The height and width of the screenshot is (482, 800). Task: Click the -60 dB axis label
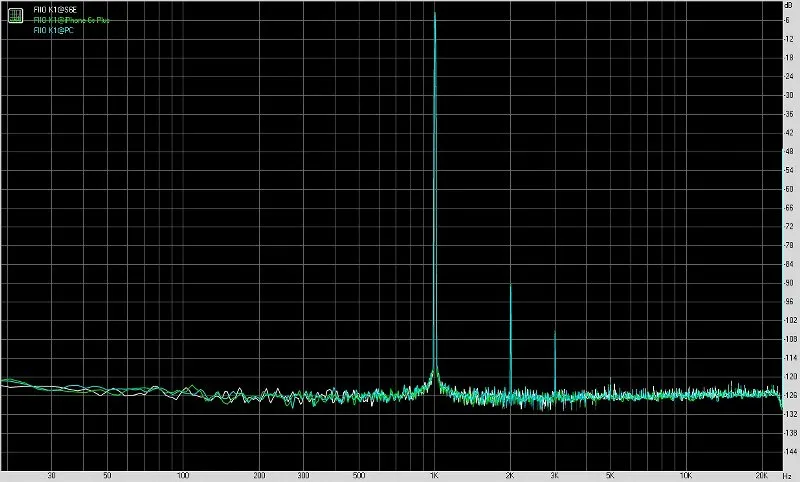tap(789, 189)
